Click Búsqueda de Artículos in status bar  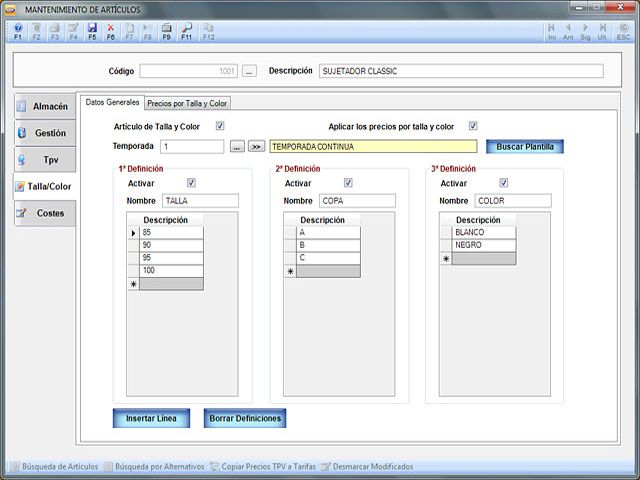tap(55, 467)
